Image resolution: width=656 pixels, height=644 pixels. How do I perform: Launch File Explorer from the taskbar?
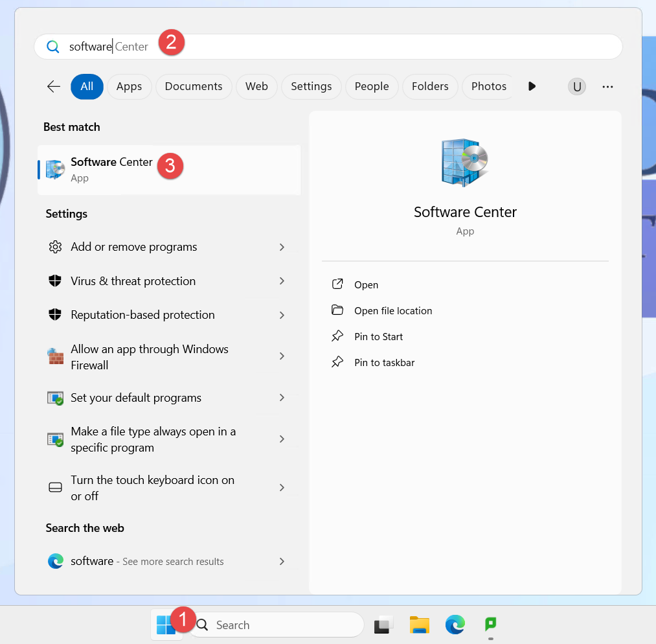tap(419, 625)
